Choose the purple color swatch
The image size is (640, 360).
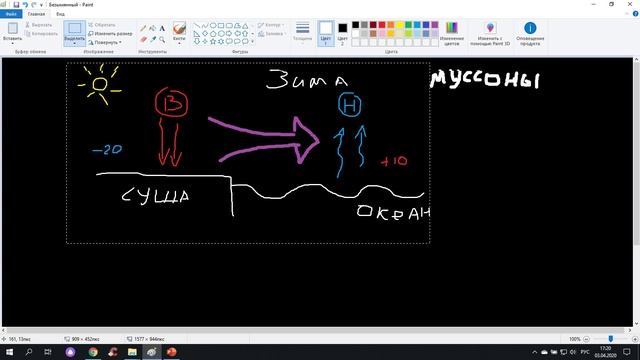(435, 25)
